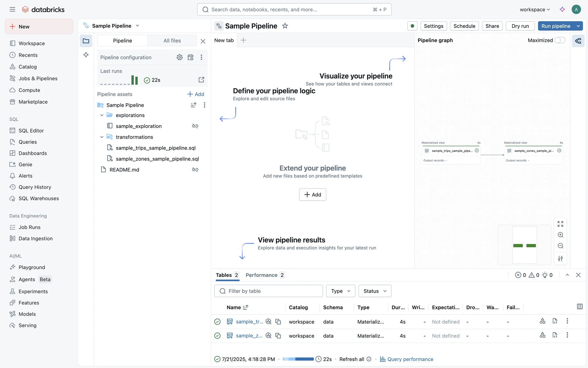The height and width of the screenshot is (368, 588).
Task: Open the schedule calendar icon in Pipeline configuration
Action: coord(190,57)
